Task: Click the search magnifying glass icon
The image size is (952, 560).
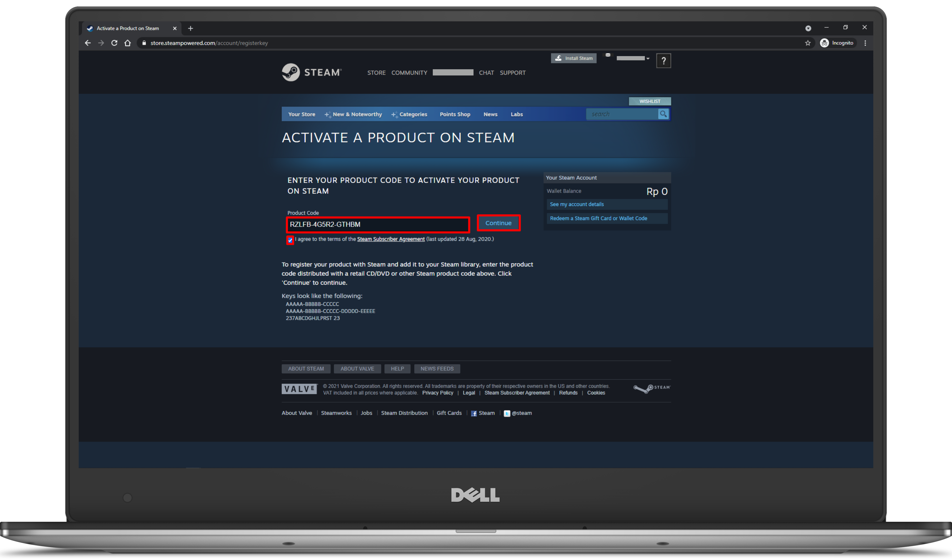Action: [x=663, y=114]
